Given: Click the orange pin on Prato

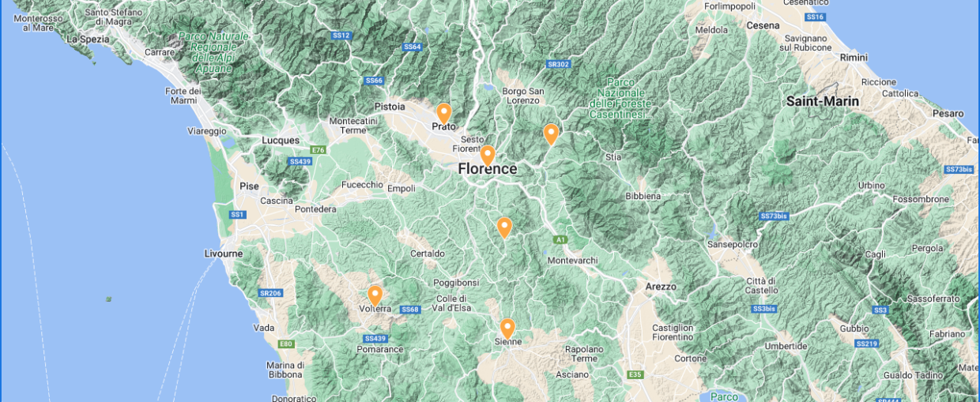Looking at the screenshot, I should (444, 114).
